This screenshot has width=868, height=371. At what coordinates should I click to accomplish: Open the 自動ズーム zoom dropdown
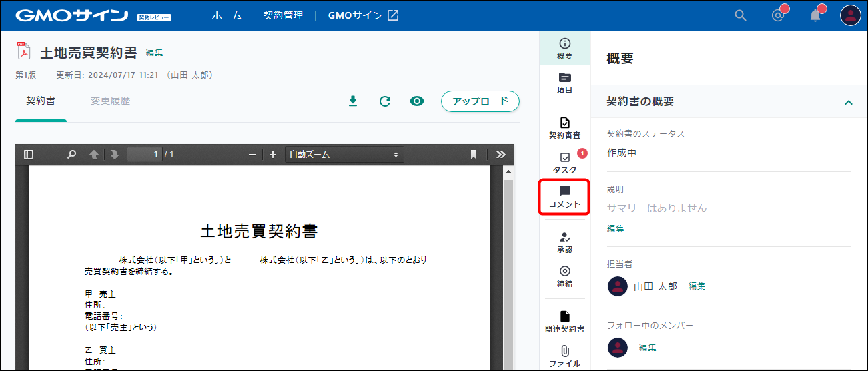tap(343, 155)
